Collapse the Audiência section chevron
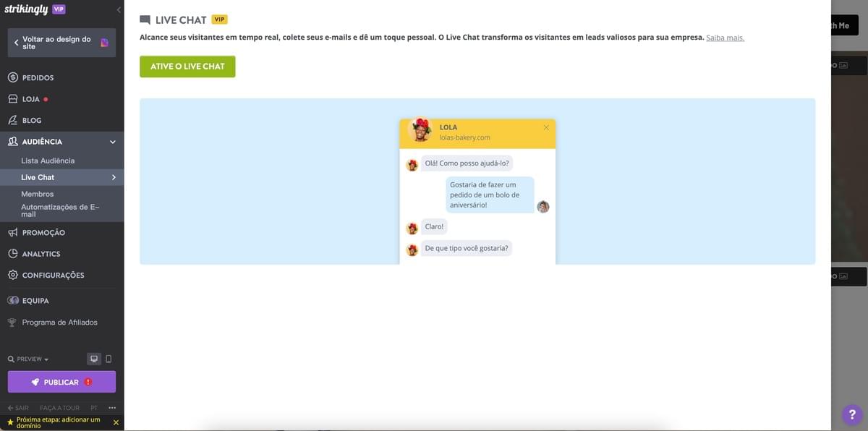This screenshot has width=868, height=431. [112, 140]
